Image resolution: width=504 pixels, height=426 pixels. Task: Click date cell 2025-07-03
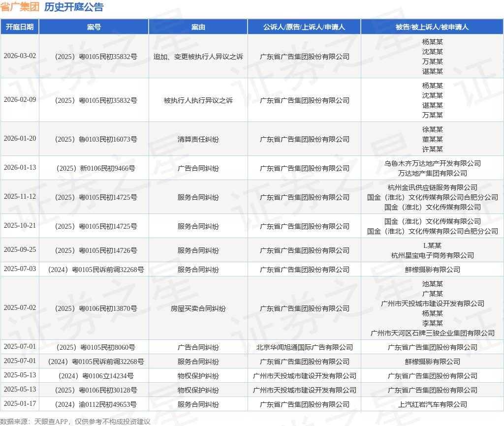[x=20, y=269]
